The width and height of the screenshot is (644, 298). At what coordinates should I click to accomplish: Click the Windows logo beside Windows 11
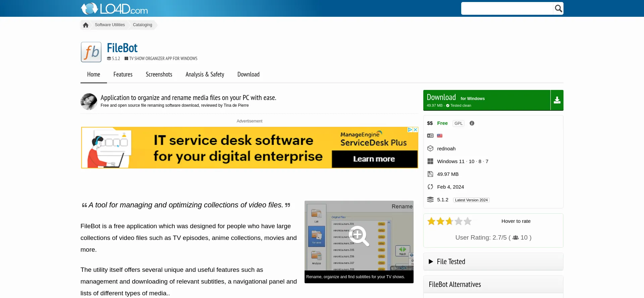click(430, 161)
